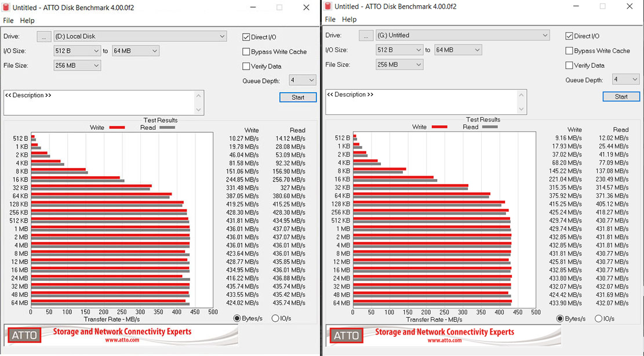Click the 331.48 MB/s write result
The width and height of the screenshot is (644, 356).
242,188
